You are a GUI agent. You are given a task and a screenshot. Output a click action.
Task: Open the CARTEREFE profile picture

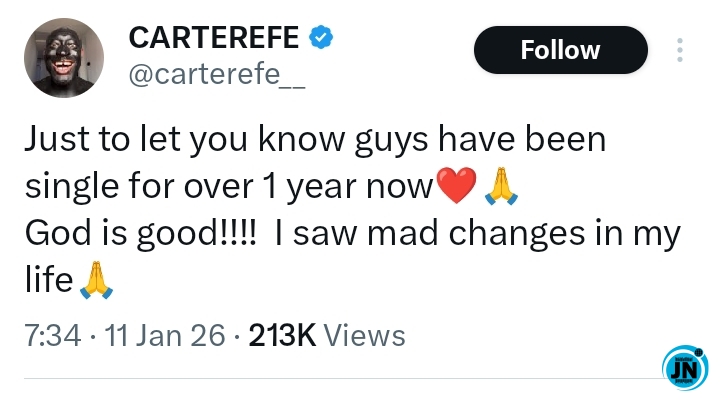tap(63, 57)
